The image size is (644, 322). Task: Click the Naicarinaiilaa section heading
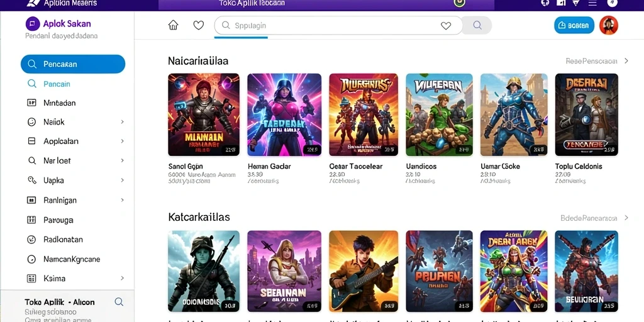pos(198,61)
